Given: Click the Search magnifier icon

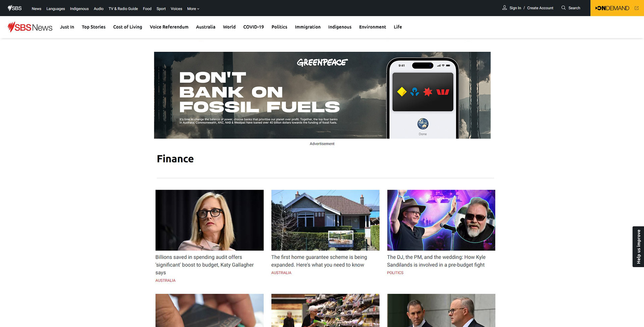Looking at the screenshot, I should [x=563, y=8].
